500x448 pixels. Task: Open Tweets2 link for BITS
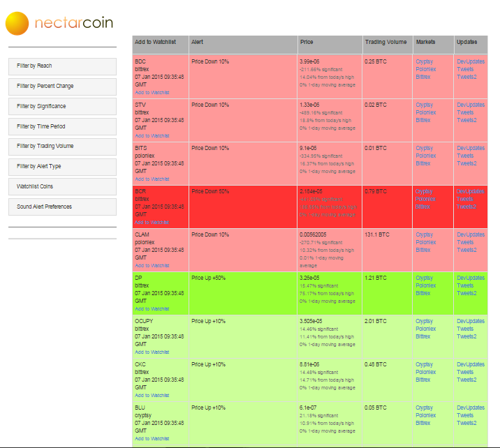467,163
